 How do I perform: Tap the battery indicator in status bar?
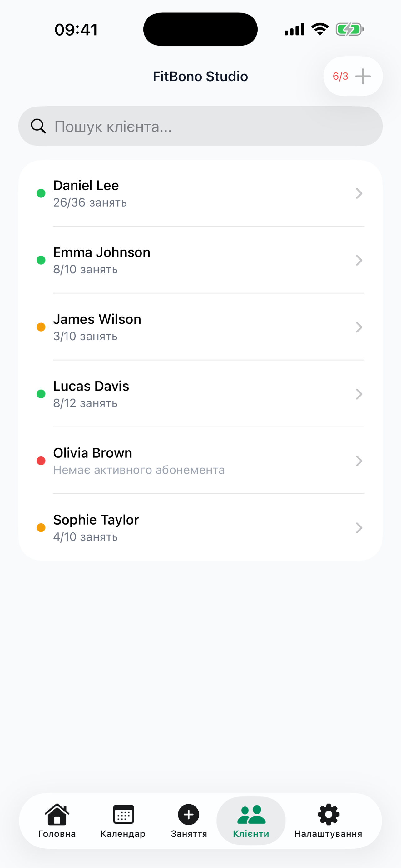pyautogui.click(x=349, y=29)
